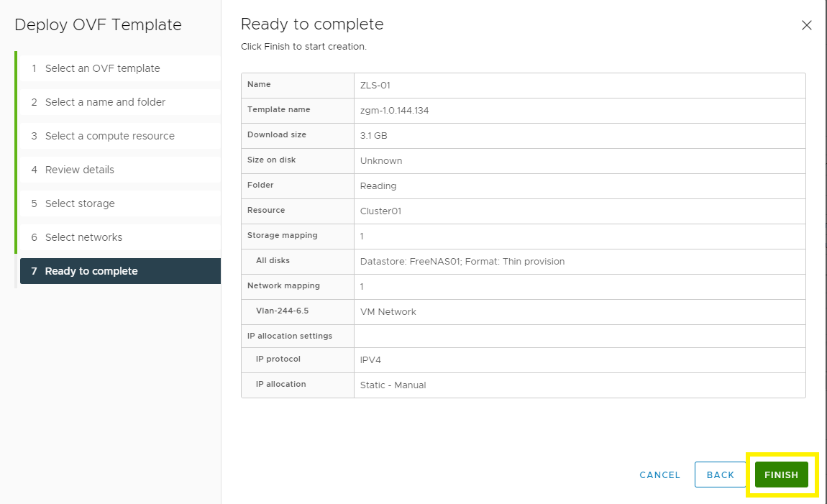
Task: Cancel the OVF deployment wizard
Action: (x=659, y=475)
